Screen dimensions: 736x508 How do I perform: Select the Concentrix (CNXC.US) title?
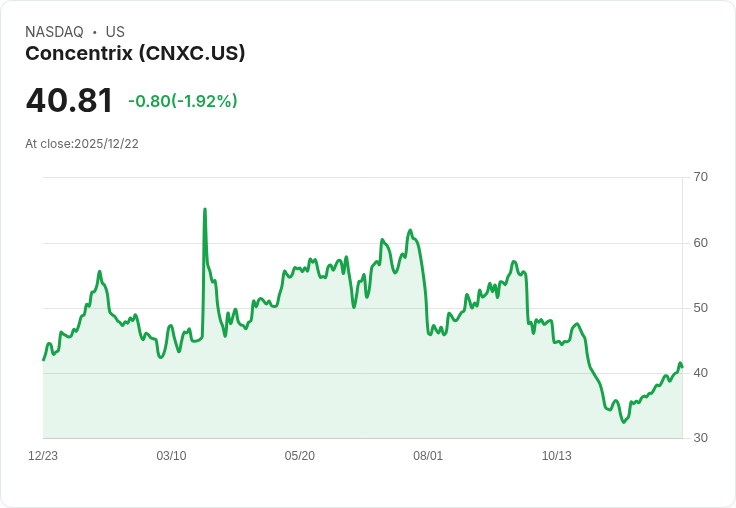tap(135, 53)
